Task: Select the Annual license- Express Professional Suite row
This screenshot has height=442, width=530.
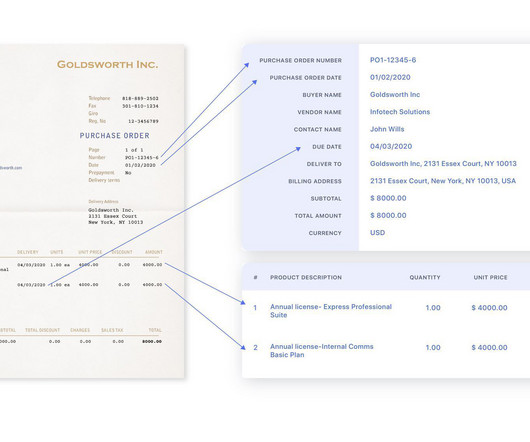Action: [386, 311]
